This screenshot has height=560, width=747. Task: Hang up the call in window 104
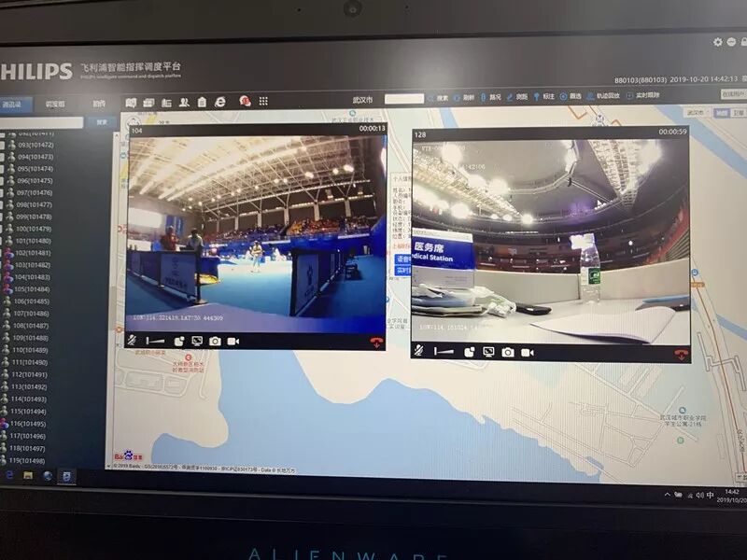click(x=376, y=342)
